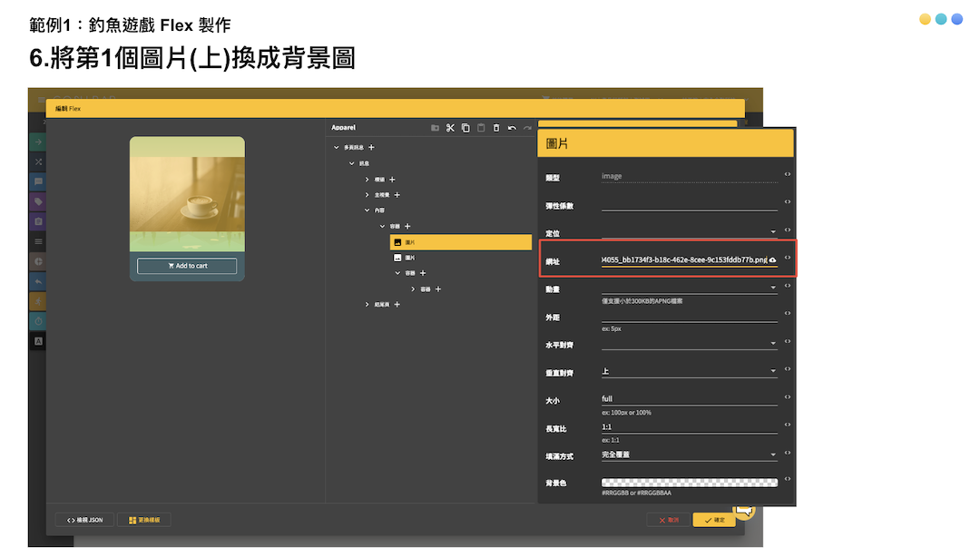Image resolution: width=980 pixels, height=557 pixels.
Task: Click the 更換樣板 button
Action: coord(143,520)
